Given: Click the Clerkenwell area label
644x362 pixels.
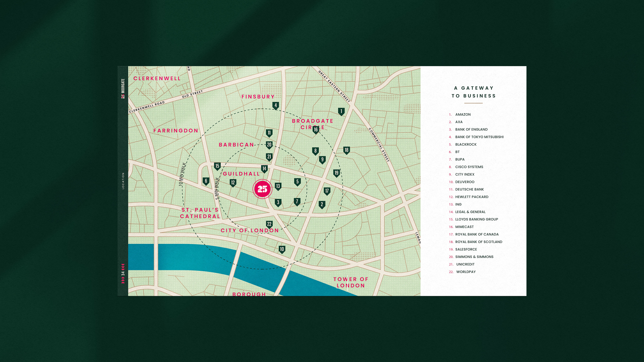Looking at the screenshot, I should [x=157, y=79].
